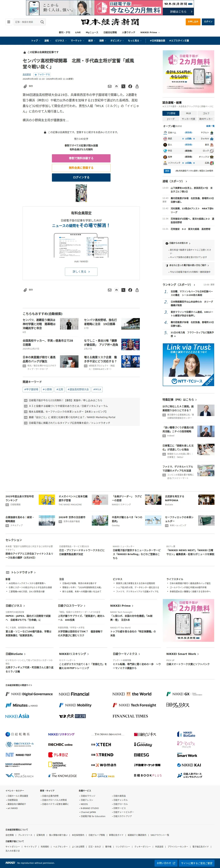Click the 詳しく見る button for Ask! NIKKEI

point(81,272)
